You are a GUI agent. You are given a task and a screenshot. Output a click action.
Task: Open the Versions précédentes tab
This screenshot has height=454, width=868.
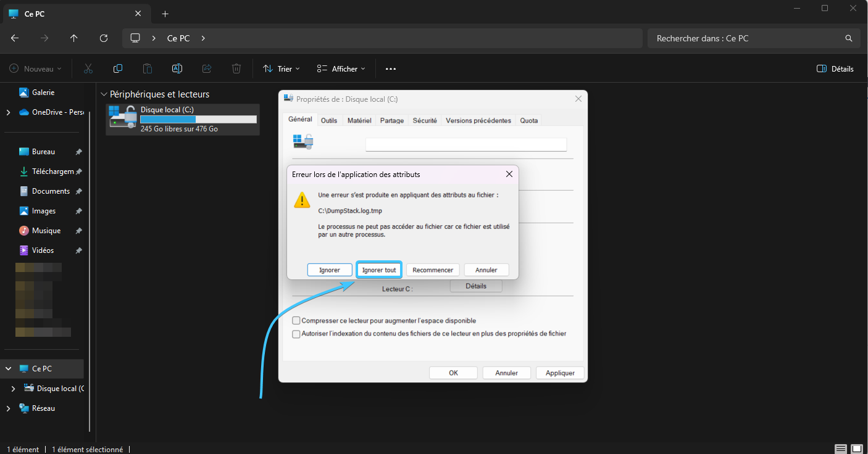tap(478, 120)
